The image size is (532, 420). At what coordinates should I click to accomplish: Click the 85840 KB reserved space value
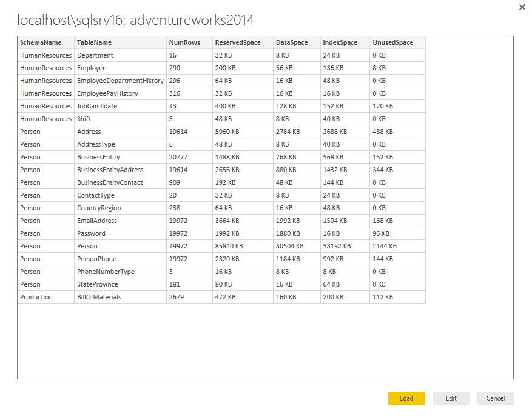coord(243,246)
